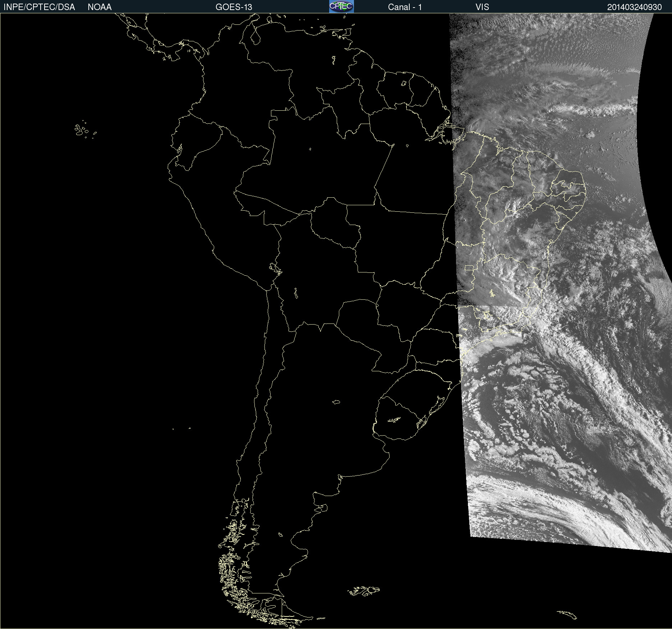Select the INPE/CPTEC/DSA header text
The height and width of the screenshot is (629, 672).
pos(39,7)
